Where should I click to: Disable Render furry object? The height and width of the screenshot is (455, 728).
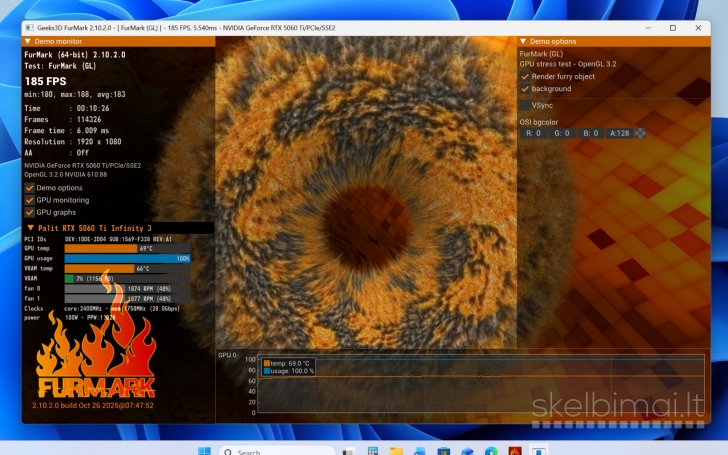525,77
